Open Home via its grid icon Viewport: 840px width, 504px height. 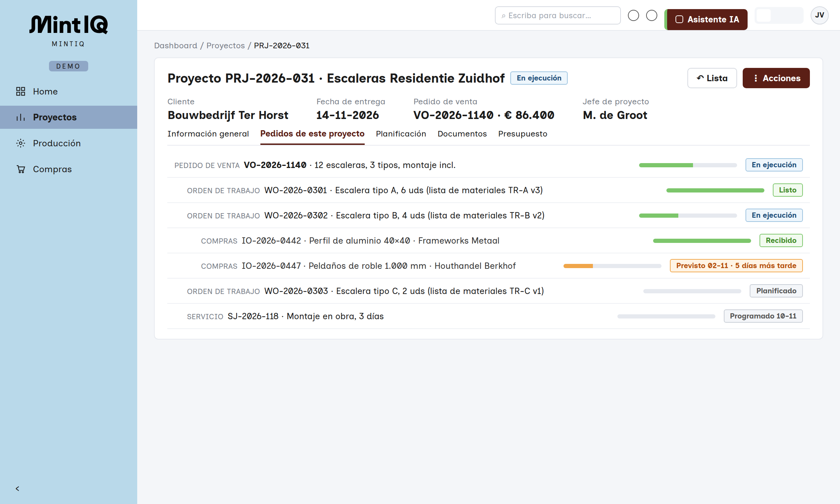pos(21,91)
